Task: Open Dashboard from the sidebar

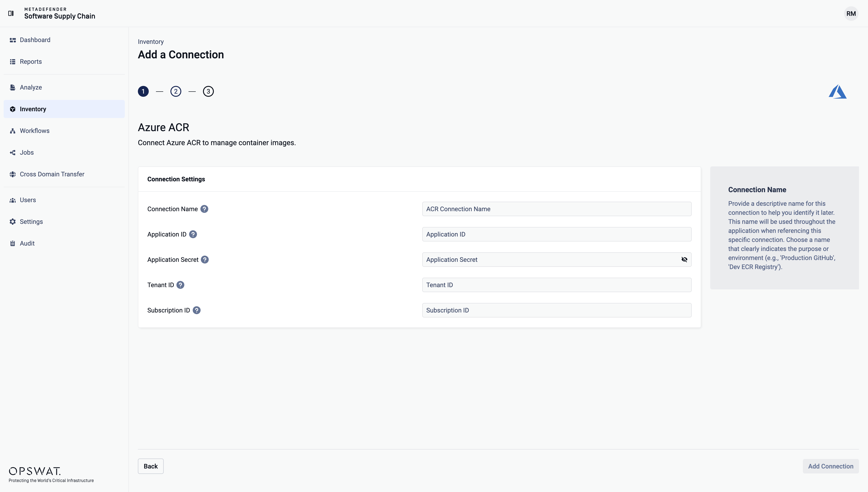Action: click(x=64, y=40)
